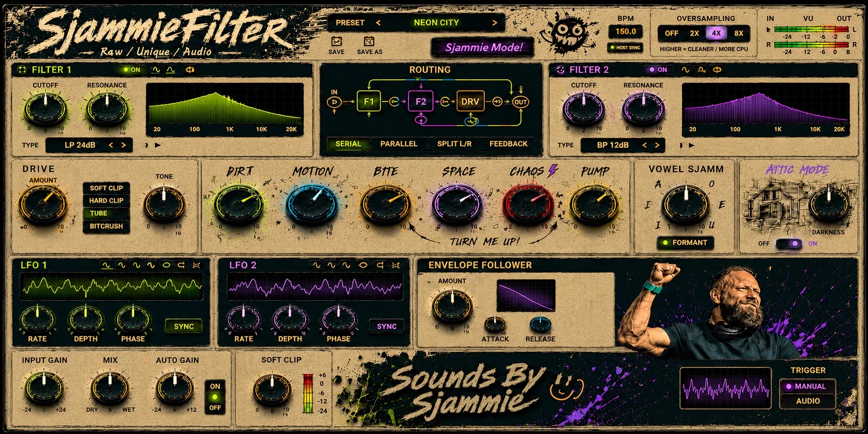Click the Filter 2 phase icon
Image resolution: width=868 pixels, height=434 pixels.
(x=717, y=70)
